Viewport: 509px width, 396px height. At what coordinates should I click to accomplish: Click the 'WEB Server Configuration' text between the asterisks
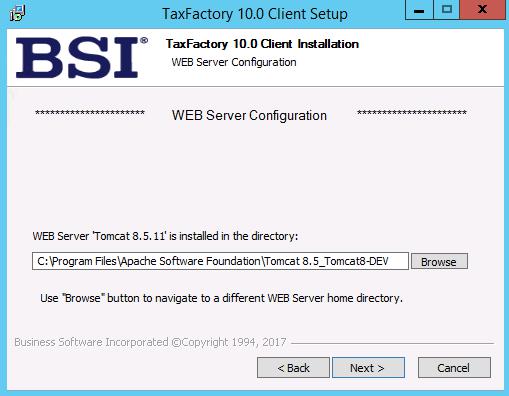click(x=249, y=115)
